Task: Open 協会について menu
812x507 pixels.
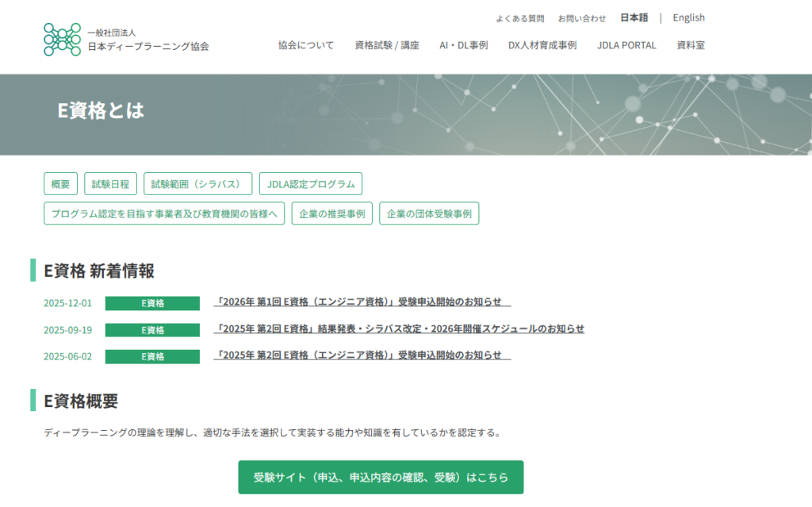Action: click(306, 45)
